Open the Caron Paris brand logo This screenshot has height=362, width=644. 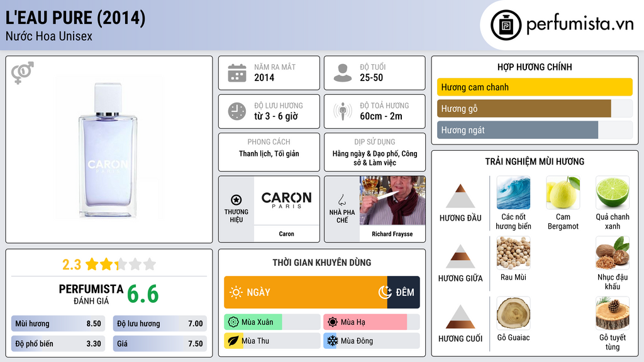287,200
